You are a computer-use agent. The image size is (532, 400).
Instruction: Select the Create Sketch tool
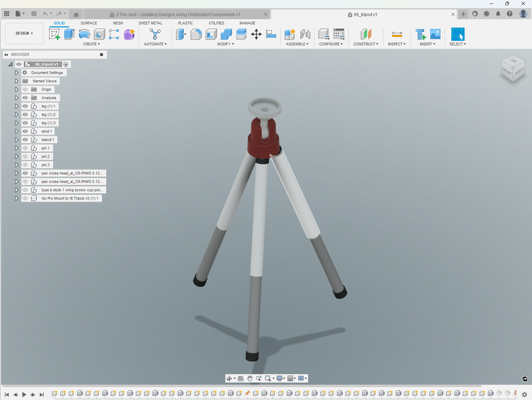click(x=54, y=34)
